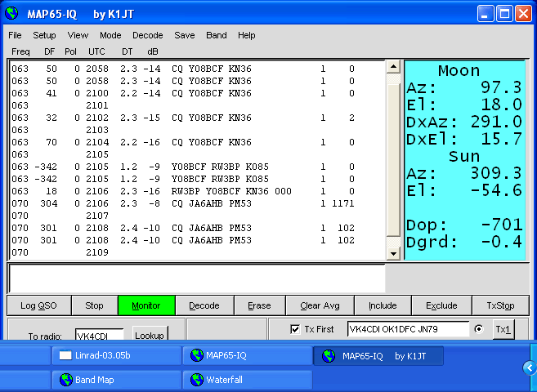Click the Clear Avg button
The image size is (537, 392).
point(320,305)
